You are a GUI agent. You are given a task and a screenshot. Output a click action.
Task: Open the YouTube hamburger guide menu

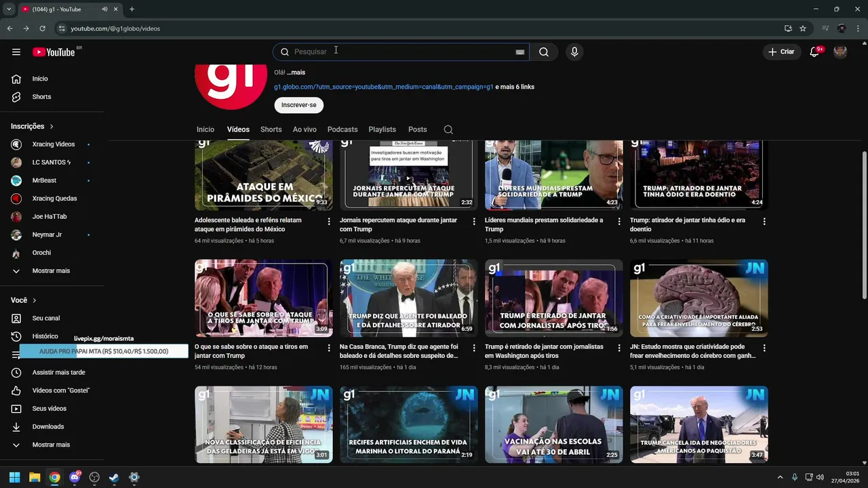(x=16, y=52)
